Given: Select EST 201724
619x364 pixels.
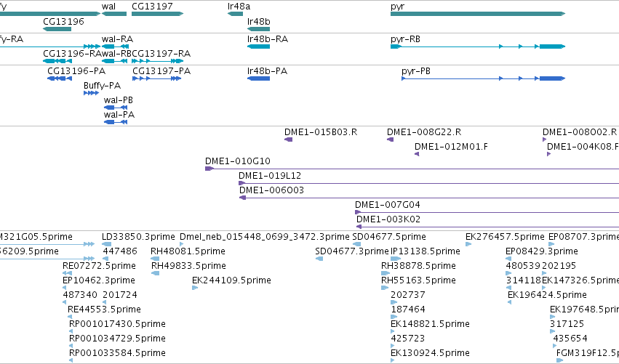Looking at the screenshot, I should click(104, 302).
